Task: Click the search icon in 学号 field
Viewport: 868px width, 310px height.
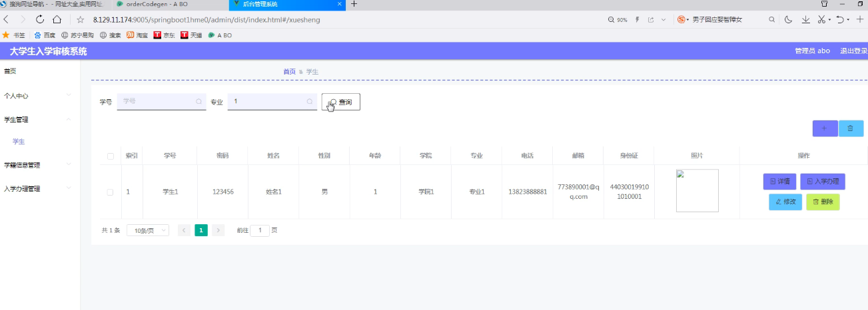Action: click(199, 102)
